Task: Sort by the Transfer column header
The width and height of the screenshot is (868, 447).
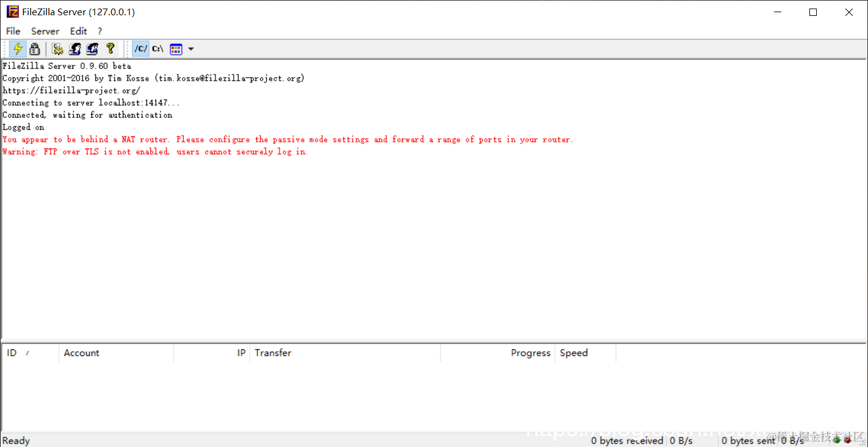Action: [x=345, y=353]
